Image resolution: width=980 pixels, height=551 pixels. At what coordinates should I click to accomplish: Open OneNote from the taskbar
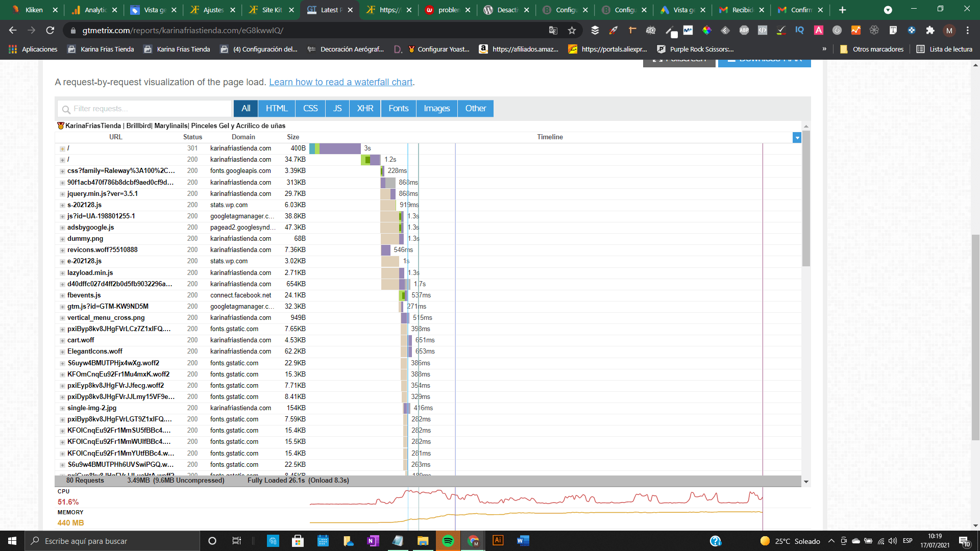373,541
